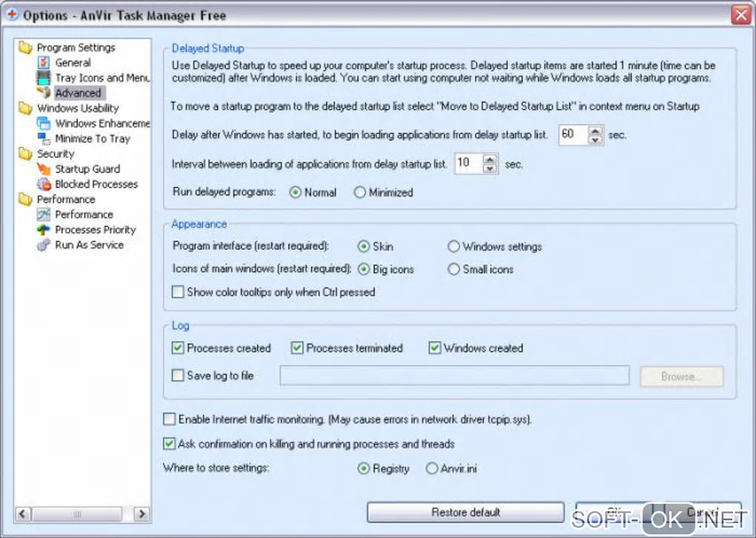Select Performance category label
This screenshot has width=756, height=538.
click(66, 199)
